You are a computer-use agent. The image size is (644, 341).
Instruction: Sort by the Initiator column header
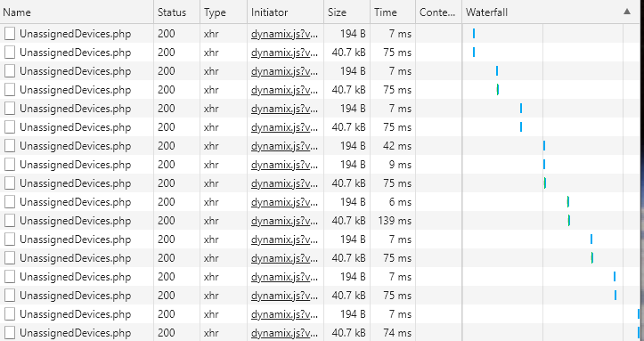[285, 12]
